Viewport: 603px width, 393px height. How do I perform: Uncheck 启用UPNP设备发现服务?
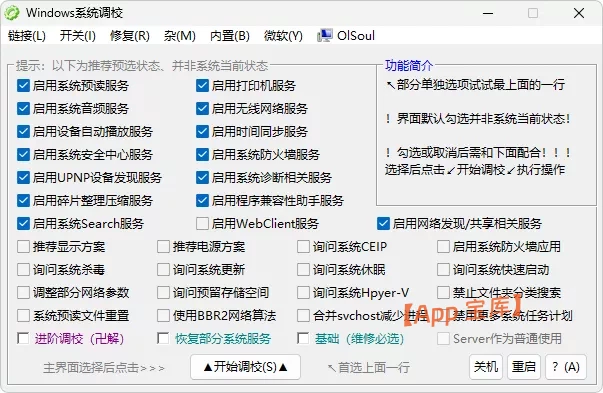click(x=23, y=178)
